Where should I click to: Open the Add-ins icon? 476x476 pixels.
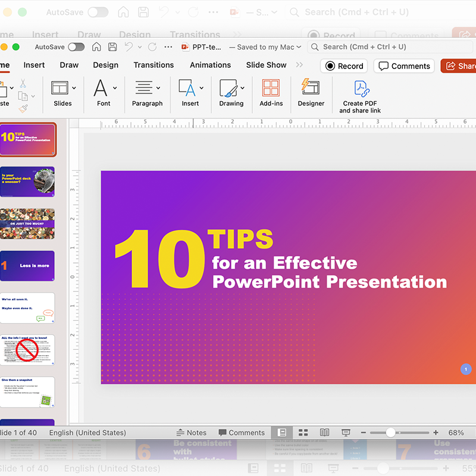[271, 88]
